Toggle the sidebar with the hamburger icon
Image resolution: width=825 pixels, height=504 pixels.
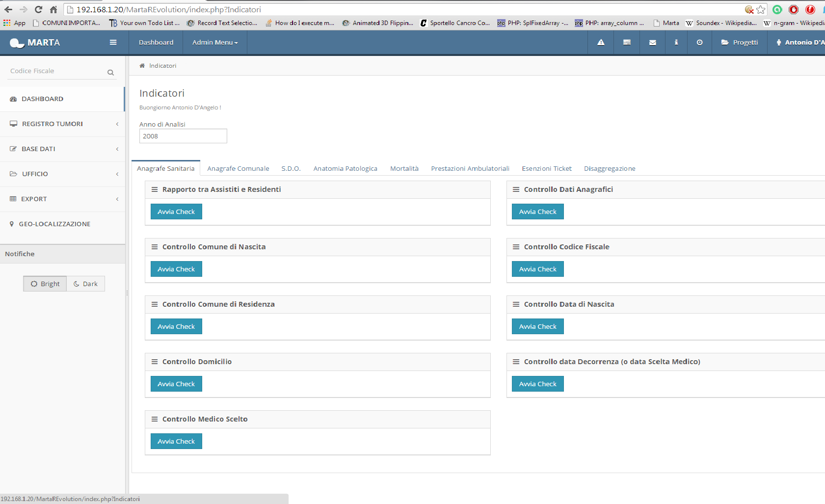coord(113,42)
